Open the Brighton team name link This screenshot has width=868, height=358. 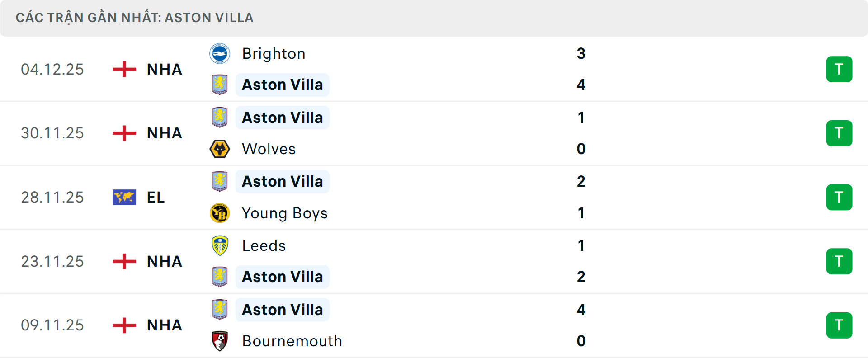(x=274, y=54)
